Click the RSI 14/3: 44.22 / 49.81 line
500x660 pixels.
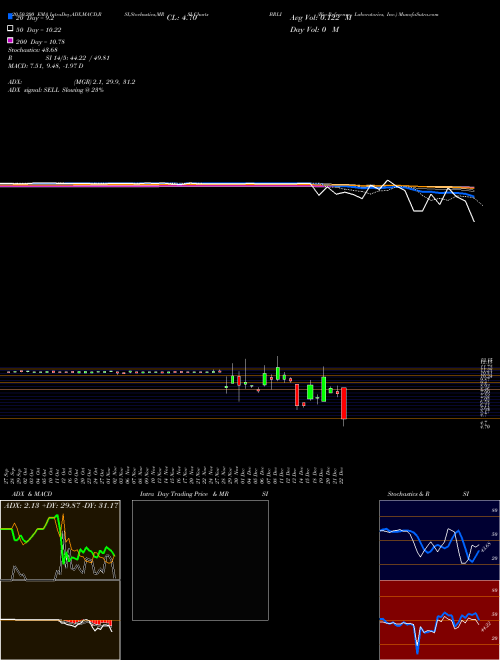(x=59, y=58)
